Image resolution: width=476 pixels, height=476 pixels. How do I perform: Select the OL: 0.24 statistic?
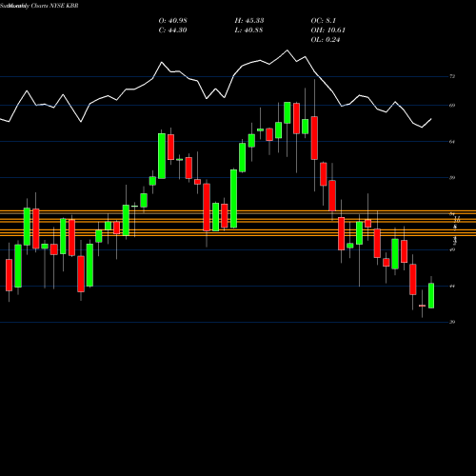tap(326, 40)
